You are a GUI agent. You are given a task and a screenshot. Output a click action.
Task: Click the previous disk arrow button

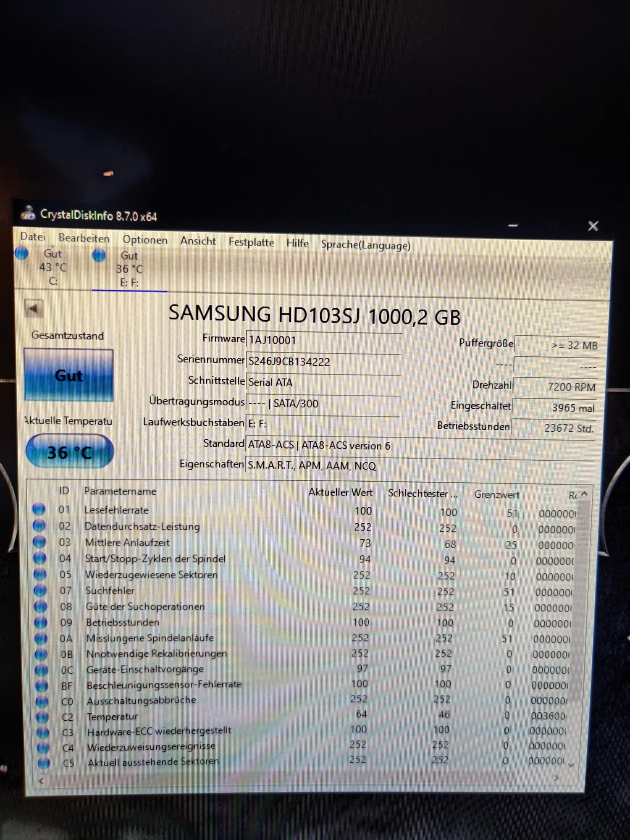pos(34,309)
